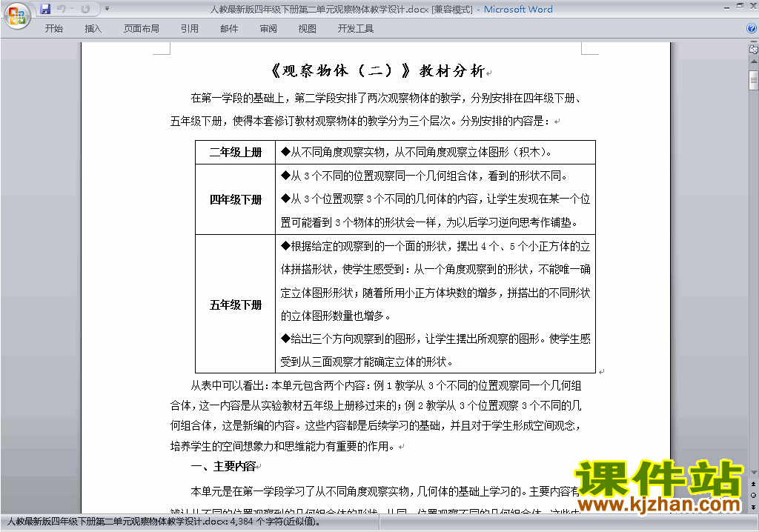This screenshot has height=532, width=759.
Task: Open the 邮件 ribbon tab
Action: tap(229, 29)
